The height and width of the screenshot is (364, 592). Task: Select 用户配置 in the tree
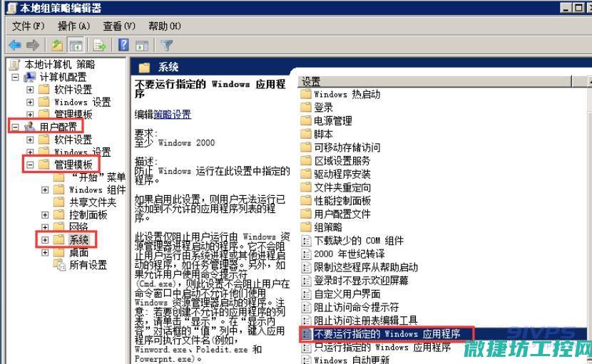58,127
